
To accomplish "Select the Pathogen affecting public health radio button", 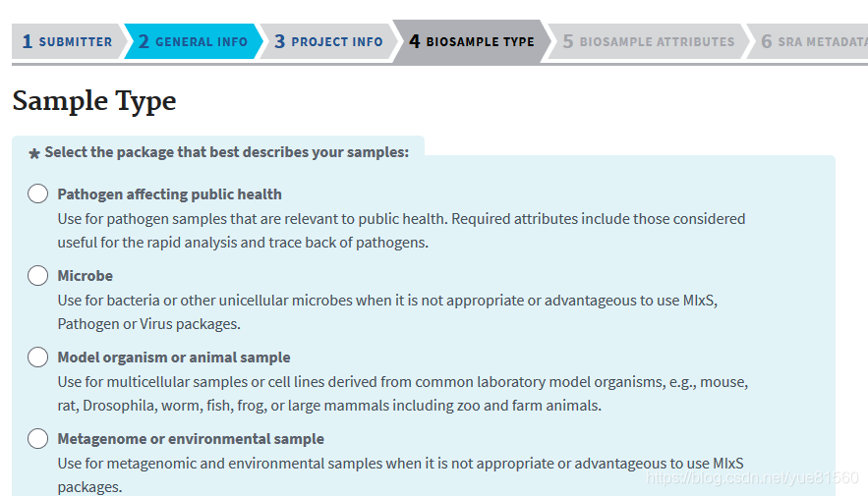I will [x=38, y=194].
